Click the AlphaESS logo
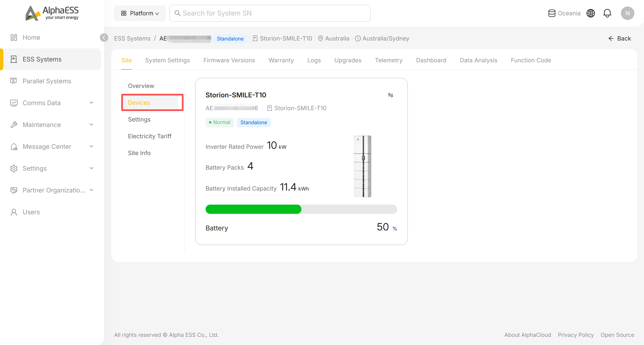 coord(52,13)
